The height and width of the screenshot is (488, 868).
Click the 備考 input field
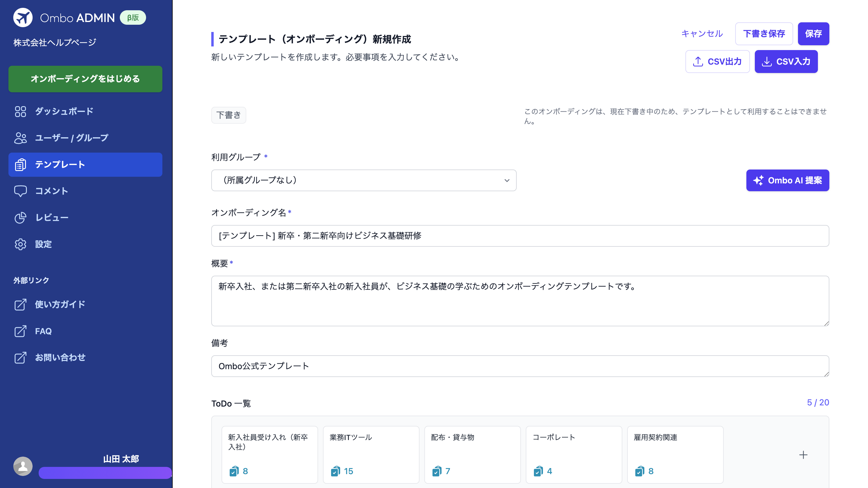click(x=520, y=366)
